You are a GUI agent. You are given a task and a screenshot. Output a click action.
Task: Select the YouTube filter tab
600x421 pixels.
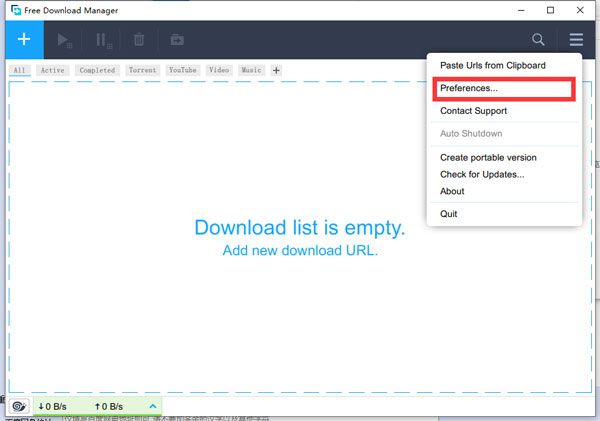(x=183, y=70)
